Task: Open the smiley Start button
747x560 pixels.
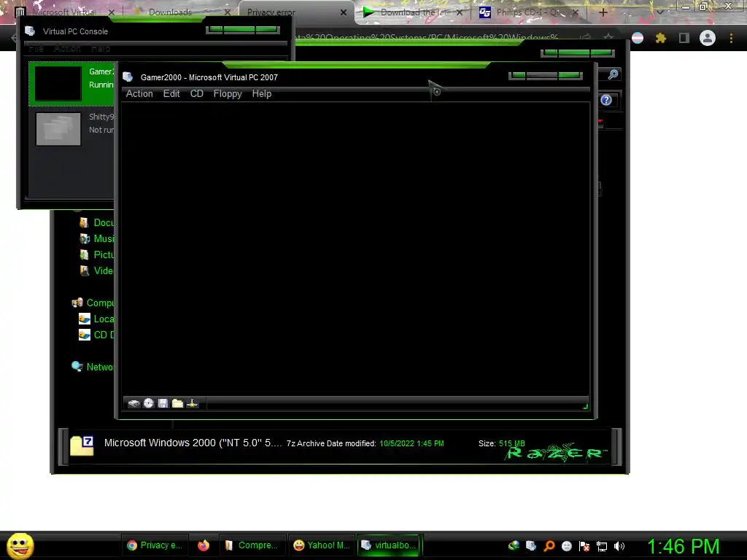Action: 20,545
